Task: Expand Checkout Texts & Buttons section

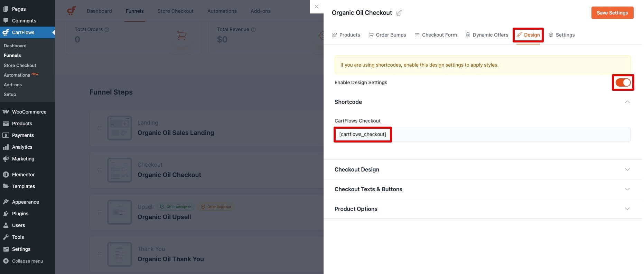Action: click(482, 189)
